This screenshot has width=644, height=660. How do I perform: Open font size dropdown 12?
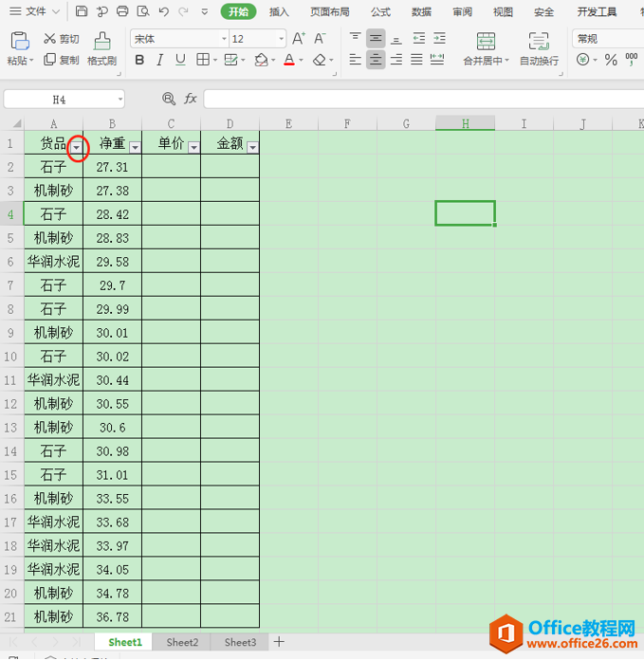point(281,39)
